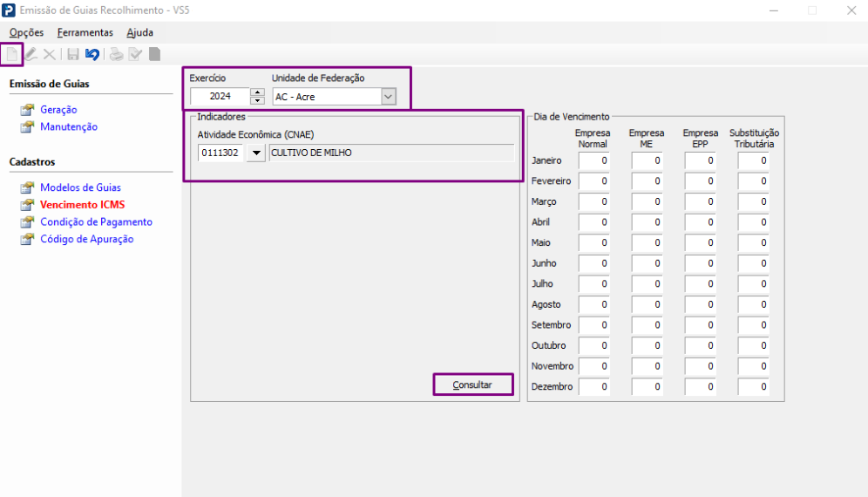Decrease Exercício year with down arrow
The height and width of the screenshot is (497, 868).
pos(257,101)
